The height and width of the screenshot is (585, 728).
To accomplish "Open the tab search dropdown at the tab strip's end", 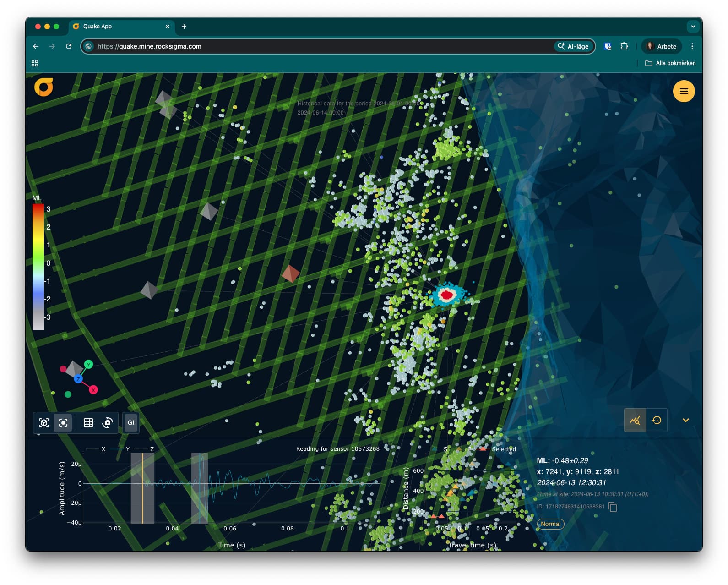I will 693,27.
